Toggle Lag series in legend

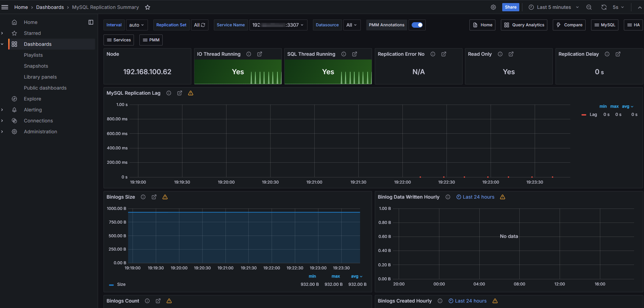click(x=593, y=115)
